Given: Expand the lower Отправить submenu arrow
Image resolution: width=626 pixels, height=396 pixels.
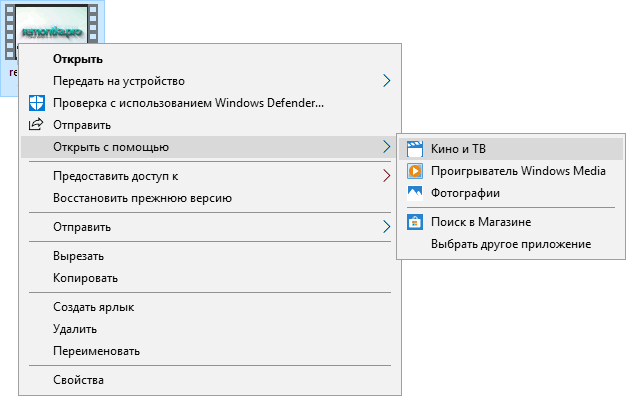Looking at the screenshot, I should [386, 227].
